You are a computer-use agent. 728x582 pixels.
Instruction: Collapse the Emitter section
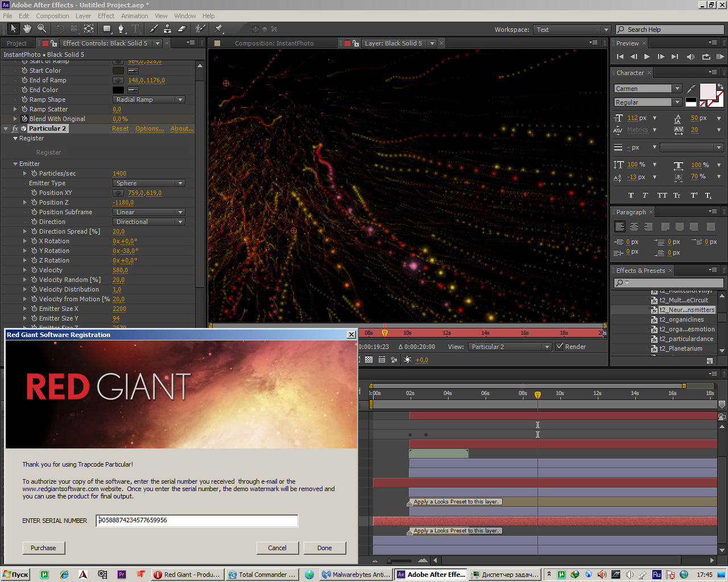click(15, 164)
